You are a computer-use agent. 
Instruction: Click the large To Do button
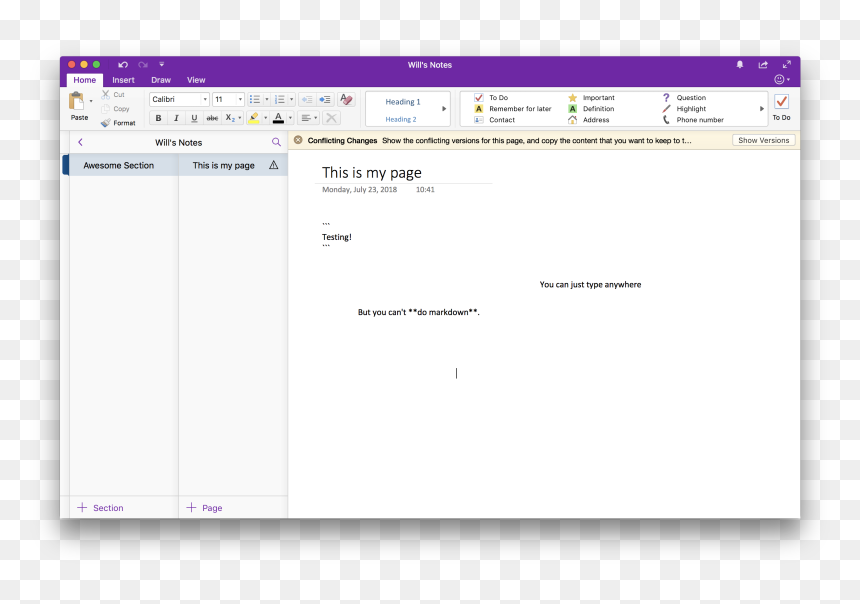(x=782, y=108)
